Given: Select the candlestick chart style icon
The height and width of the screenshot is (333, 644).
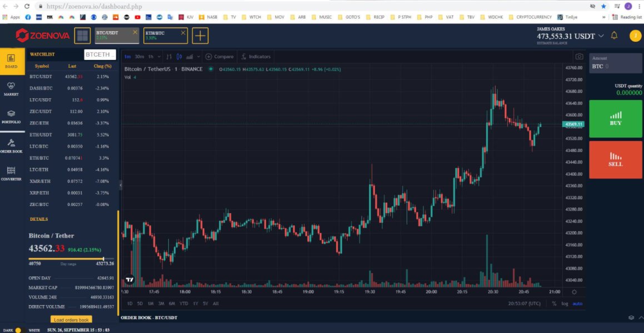Looking at the screenshot, I should point(179,57).
